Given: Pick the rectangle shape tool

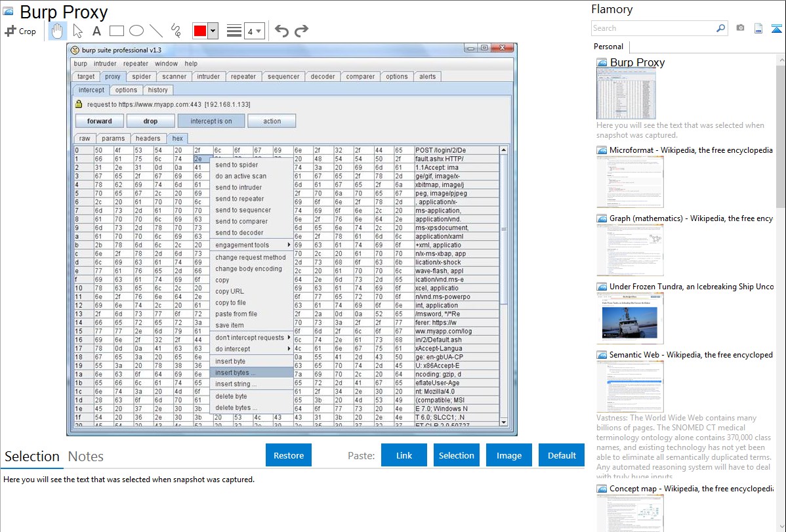Looking at the screenshot, I should click(117, 31).
